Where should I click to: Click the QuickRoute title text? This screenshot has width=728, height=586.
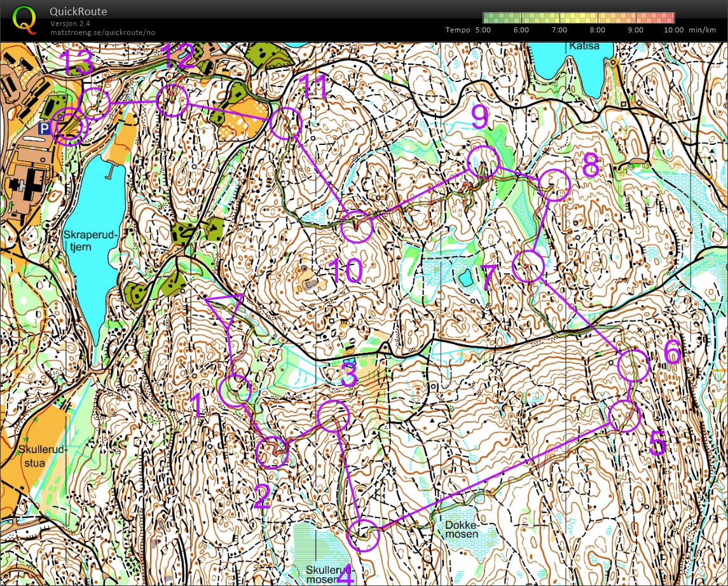pos(78,11)
